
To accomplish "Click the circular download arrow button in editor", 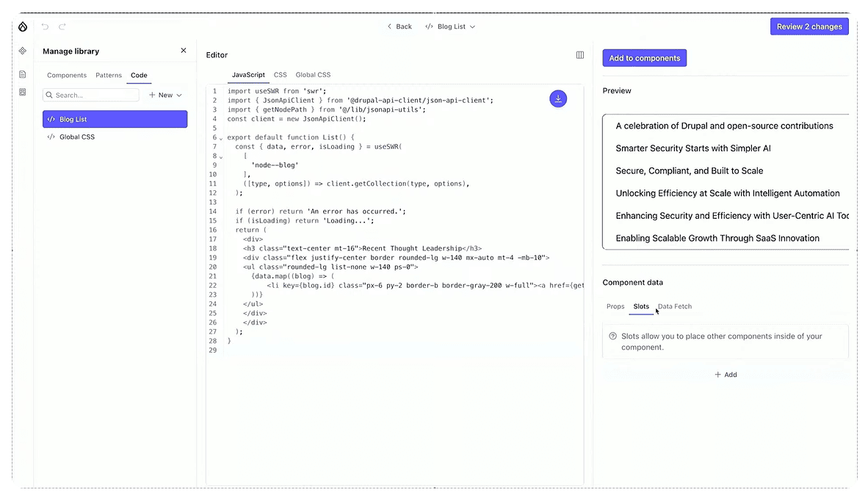I will (558, 98).
